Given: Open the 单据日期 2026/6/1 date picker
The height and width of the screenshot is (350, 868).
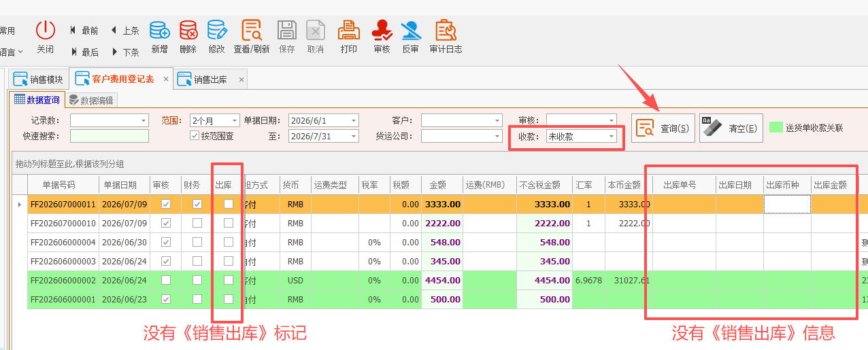Looking at the screenshot, I should (354, 120).
